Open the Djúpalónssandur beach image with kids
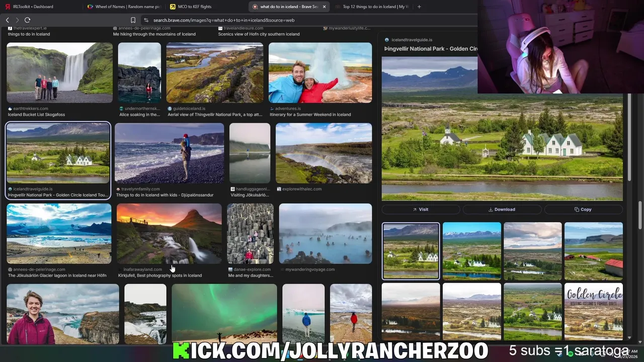The image size is (644, 362). (169, 153)
